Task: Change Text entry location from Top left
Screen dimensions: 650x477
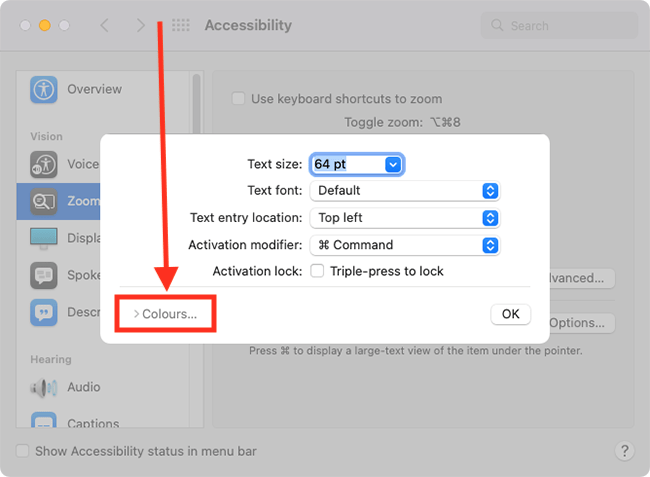Action: click(405, 218)
